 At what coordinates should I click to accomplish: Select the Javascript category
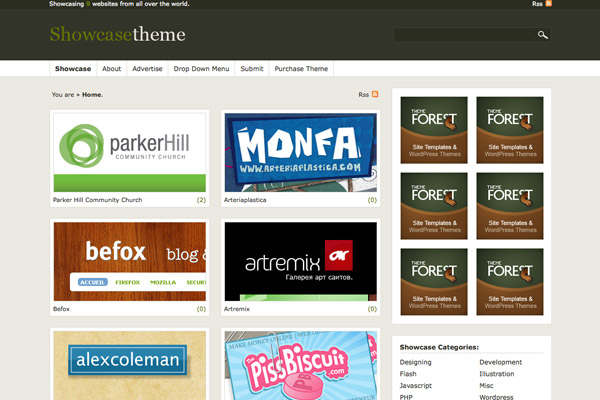416,385
